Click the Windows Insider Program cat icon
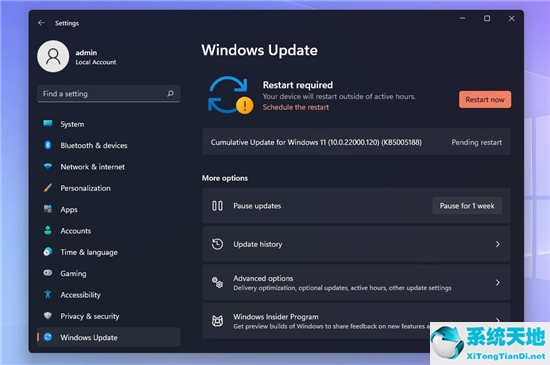Image resolution: width=550 pixels, height=365 pixels. 217,321
